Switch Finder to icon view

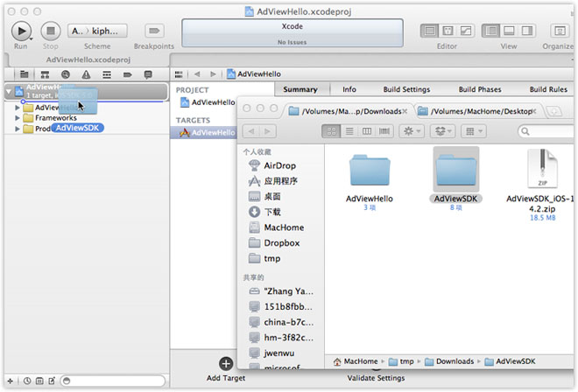[331, 130]
